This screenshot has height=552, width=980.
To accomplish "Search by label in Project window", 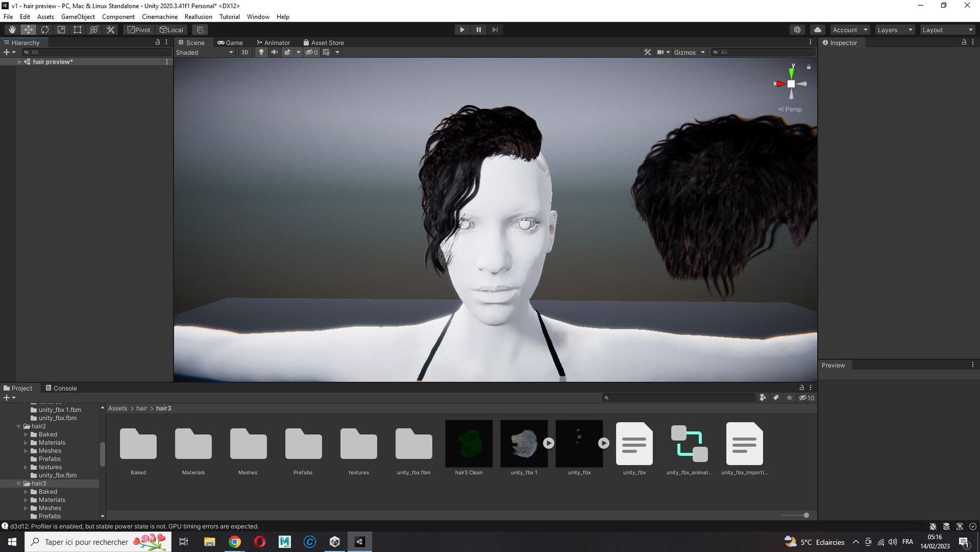I will 776,398.
